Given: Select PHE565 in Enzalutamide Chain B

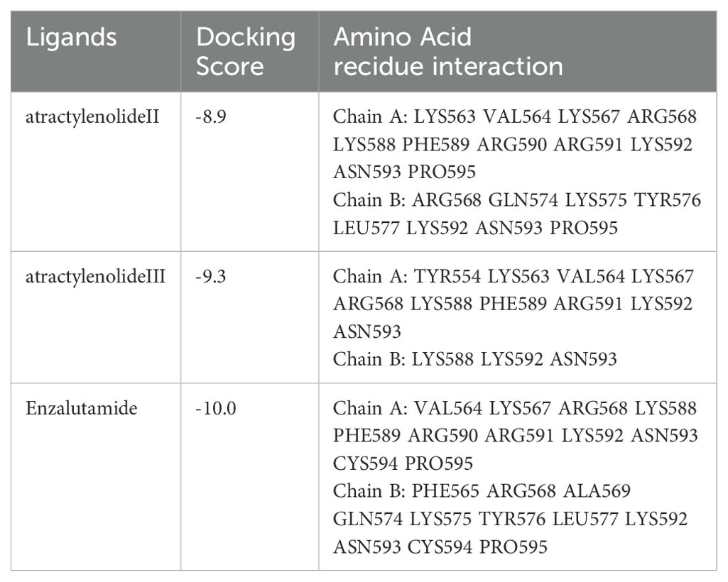Looking at the screenshot, I should [x=445, y=491].
